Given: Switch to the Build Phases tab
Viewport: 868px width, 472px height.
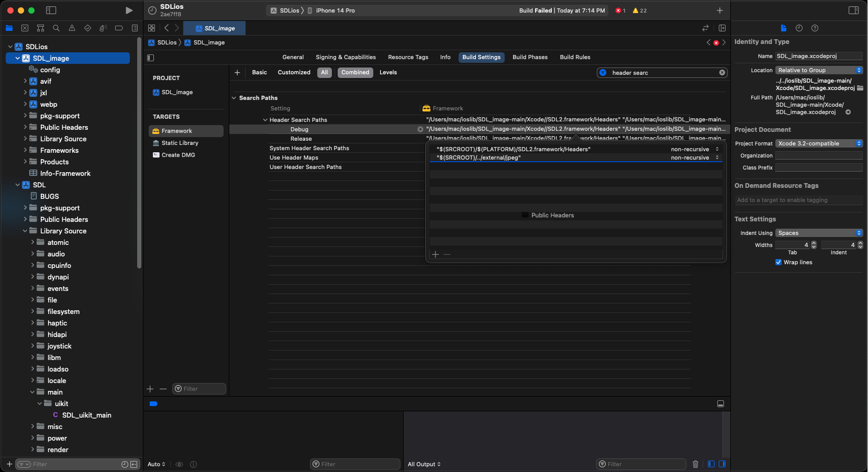Looking at the screenshot, I should pos(530,58).
